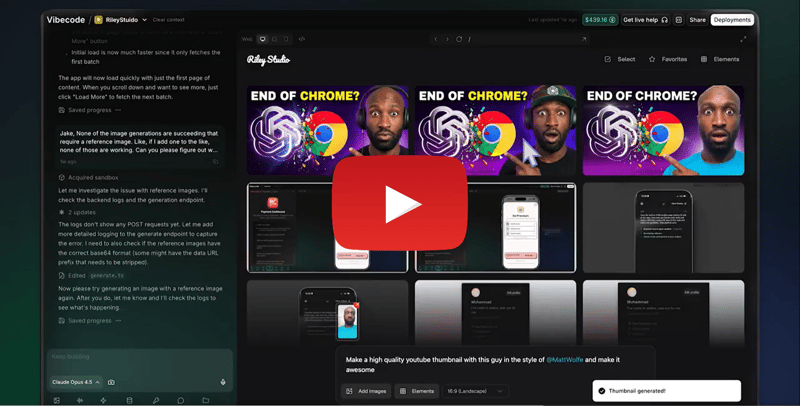This screenshot has height=406, width=800.
Task: Open Claude Opus 4.5 model selector
Action: (x=76, y=382)
